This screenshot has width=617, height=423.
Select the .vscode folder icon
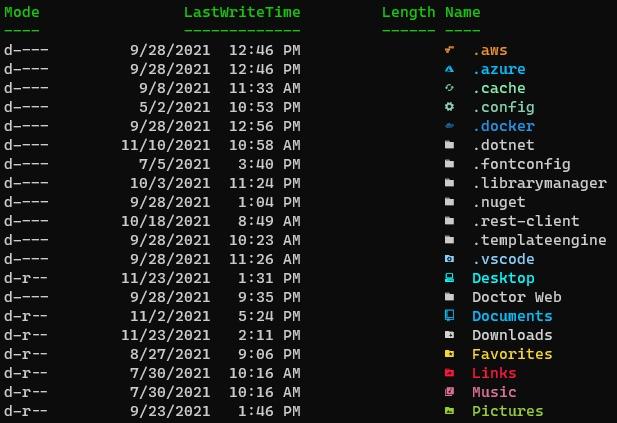click(449, 259)
